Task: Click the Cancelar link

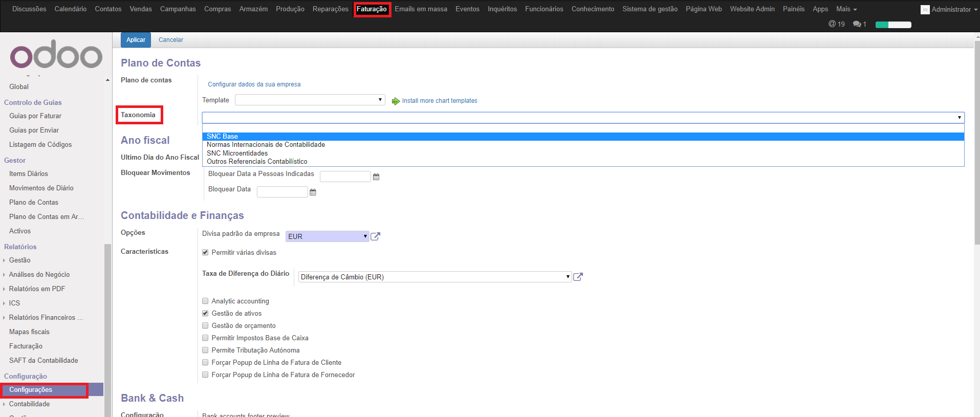Action: pyautogui.click(x=170, y=40)
